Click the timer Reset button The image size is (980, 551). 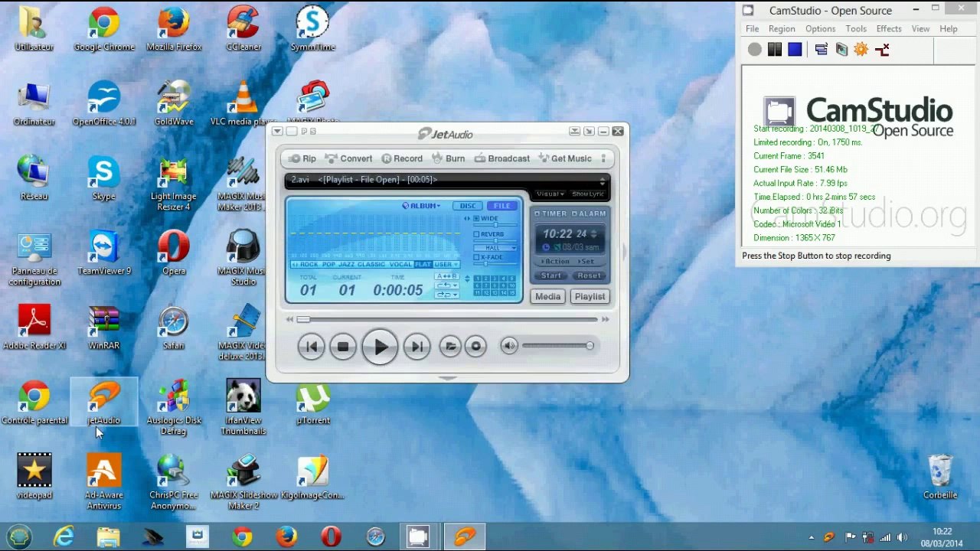(589, 275)
